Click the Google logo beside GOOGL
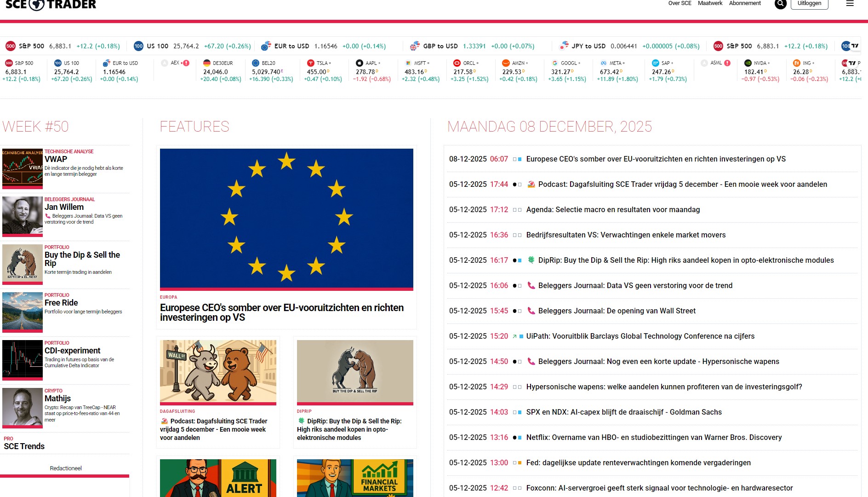868x497 pixels. point(555,63)
